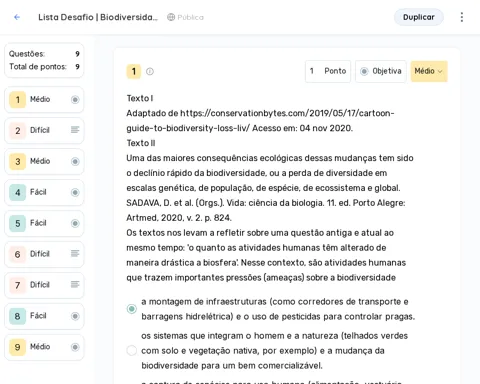Click the Total de pontos: 9 line
The image size is (480, 384).
coord(44,67)
